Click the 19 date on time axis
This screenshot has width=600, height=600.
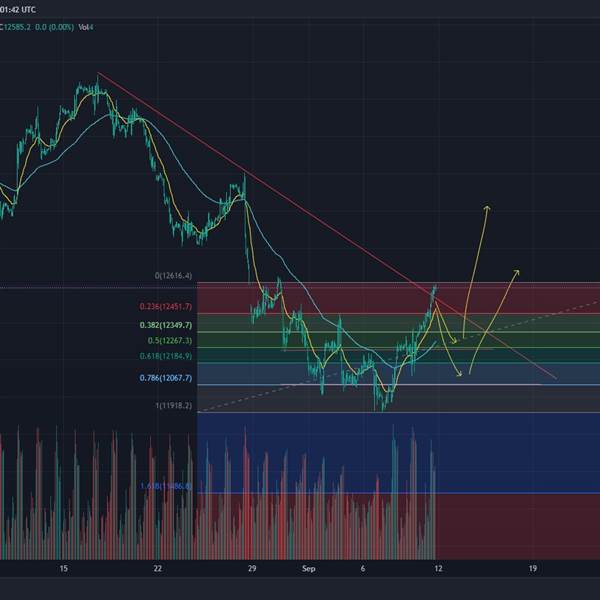[x=533, y=569]
